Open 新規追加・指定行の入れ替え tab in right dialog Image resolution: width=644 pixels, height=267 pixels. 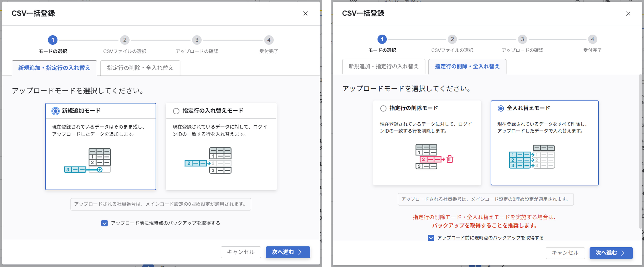point(384,67)
